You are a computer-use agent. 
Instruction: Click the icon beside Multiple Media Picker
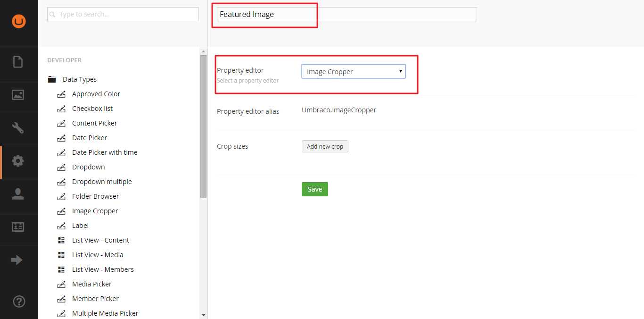click(x=61, y=314)
